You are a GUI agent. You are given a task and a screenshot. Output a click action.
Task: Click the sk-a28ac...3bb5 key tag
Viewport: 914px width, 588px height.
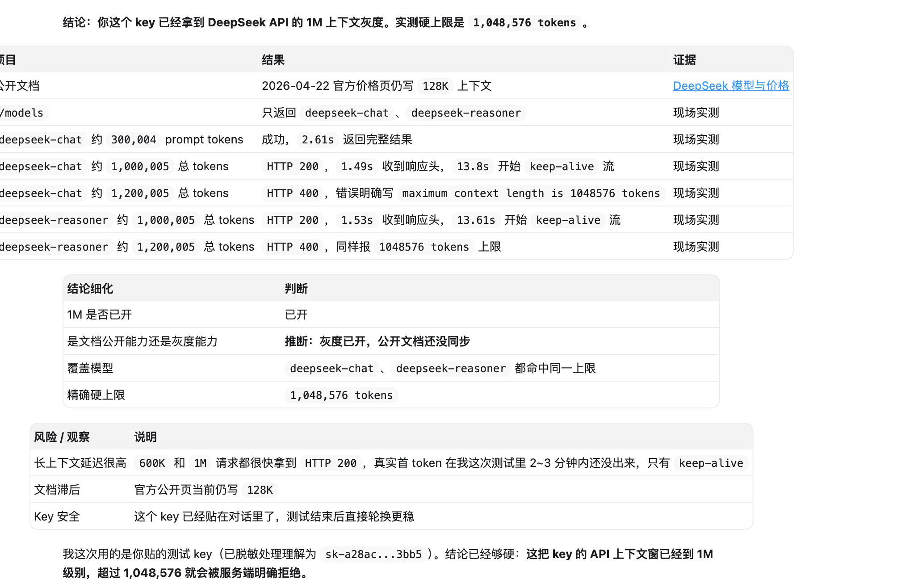coord(373,554)
